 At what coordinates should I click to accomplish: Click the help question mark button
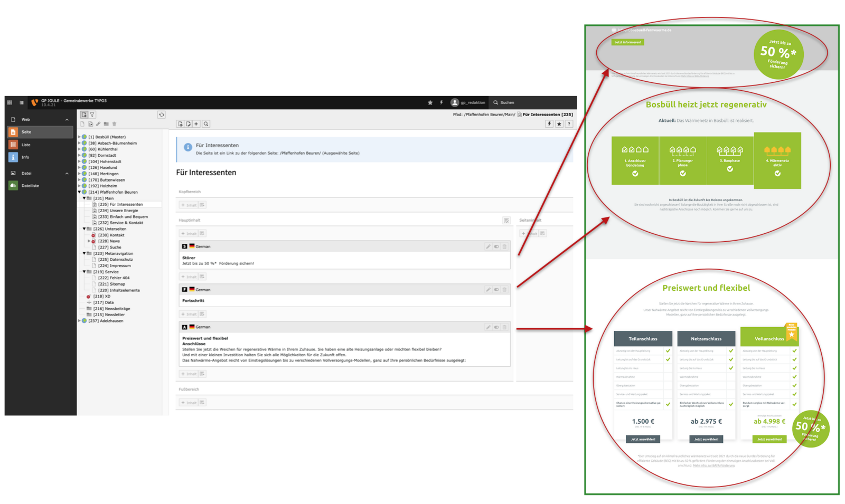click(569, 124)
